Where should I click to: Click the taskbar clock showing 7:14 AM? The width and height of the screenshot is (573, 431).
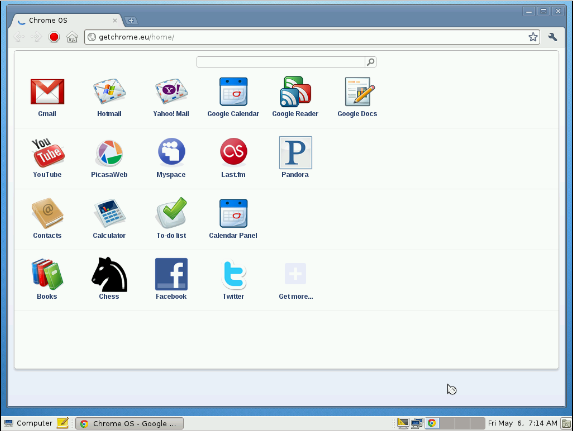pos(523,423)
